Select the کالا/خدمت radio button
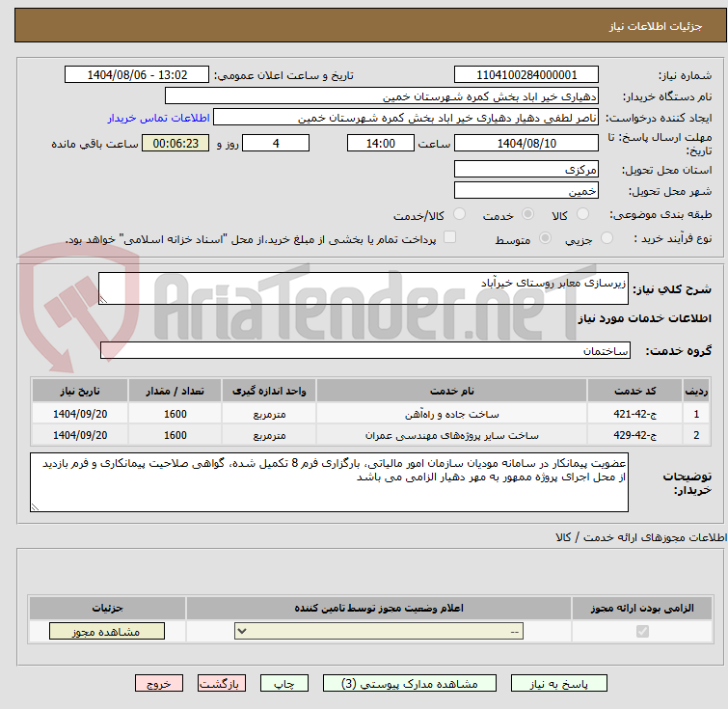This screenshot has width=728, height=709. point(459,214)
